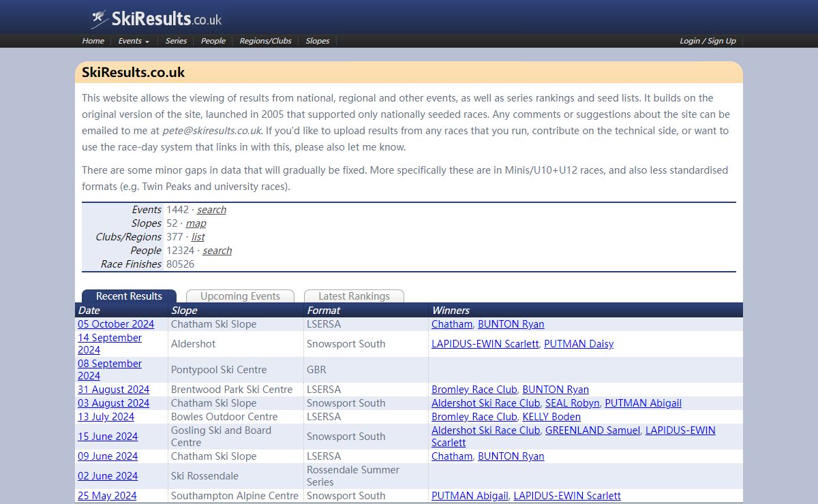Click Bromley Race Club in 31 August row
The width and height of the screenshot is (818, 504).
tap(474, 390)
